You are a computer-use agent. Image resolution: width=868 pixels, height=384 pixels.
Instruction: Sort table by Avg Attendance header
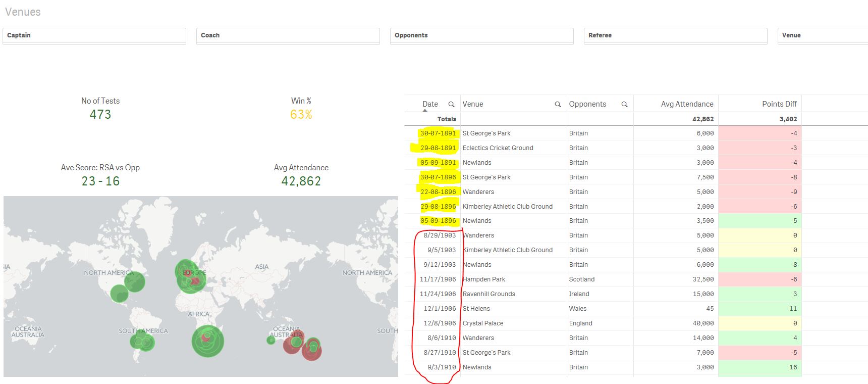(x=687, y=104)
